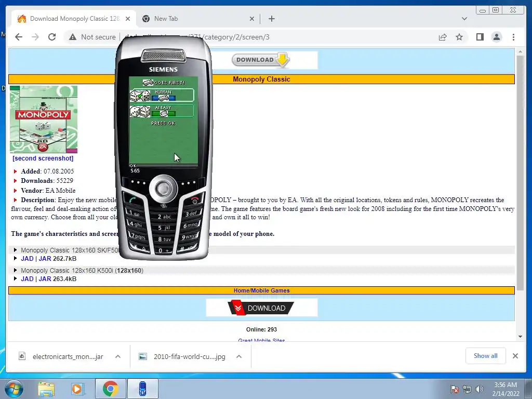
Task: Click the network tray icon
Action: pos(467,389)
